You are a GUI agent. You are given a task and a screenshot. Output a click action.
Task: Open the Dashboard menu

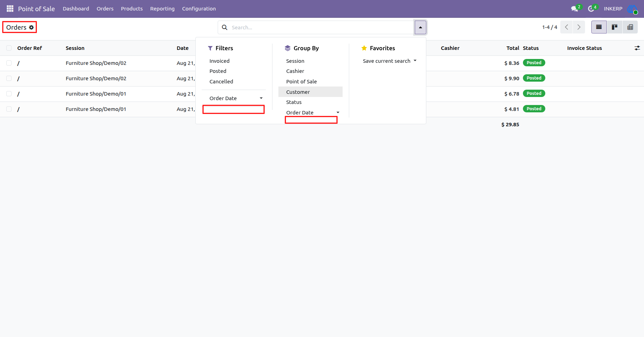tap(76, 9)
